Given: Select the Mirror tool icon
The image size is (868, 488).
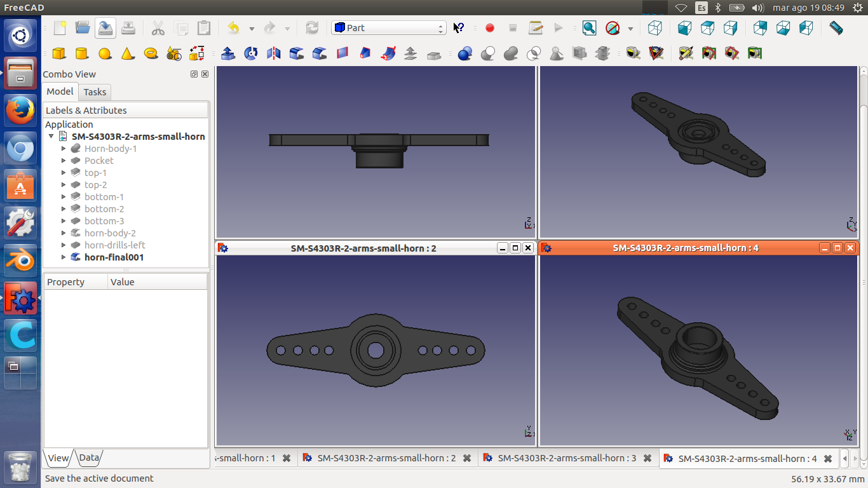Looking at the screenshot, I should [274, 53].
